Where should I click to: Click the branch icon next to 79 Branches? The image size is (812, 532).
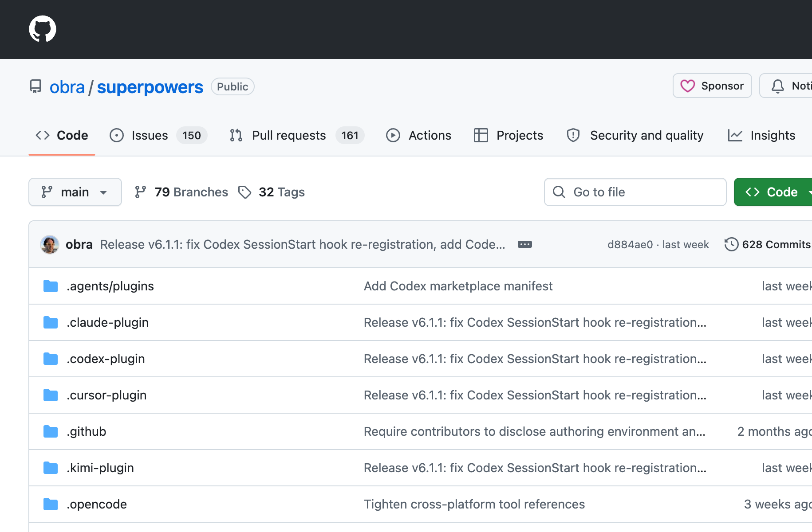[141, 192]
